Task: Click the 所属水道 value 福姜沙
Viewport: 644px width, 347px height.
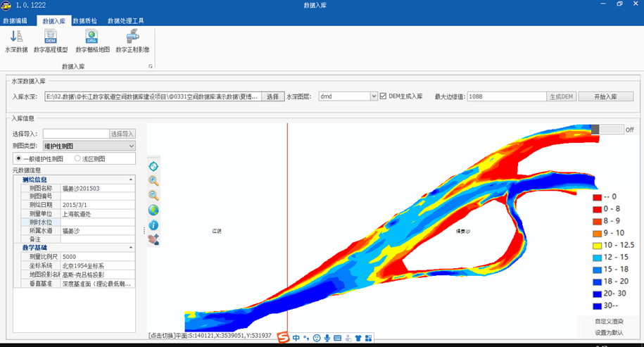Action: 98,231
